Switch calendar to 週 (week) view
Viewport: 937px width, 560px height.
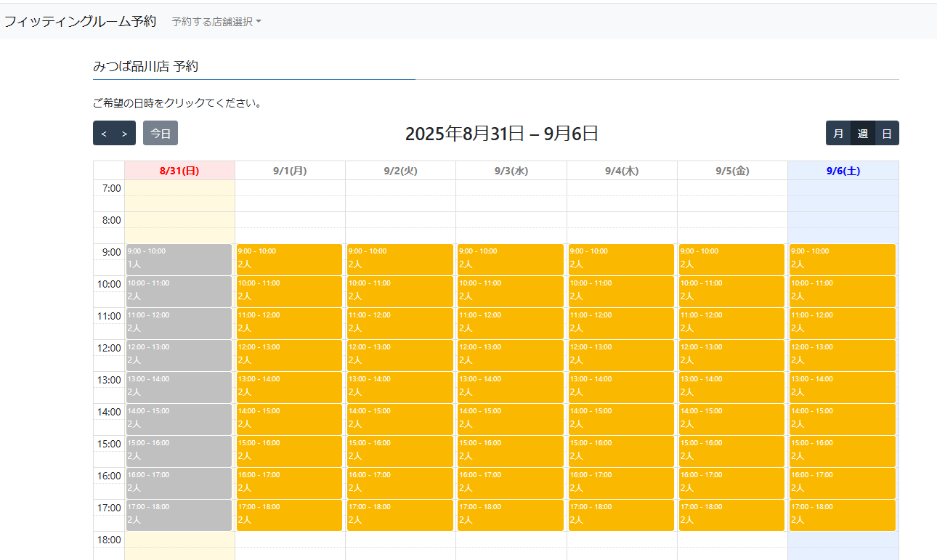pyautogui.click(x=862, y=134)
